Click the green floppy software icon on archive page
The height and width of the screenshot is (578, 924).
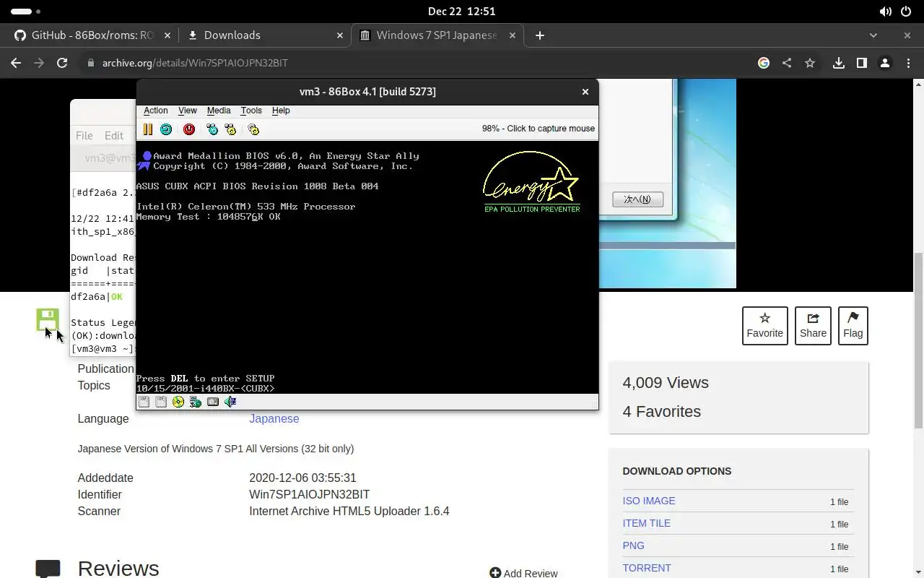[x=48, y=319]
